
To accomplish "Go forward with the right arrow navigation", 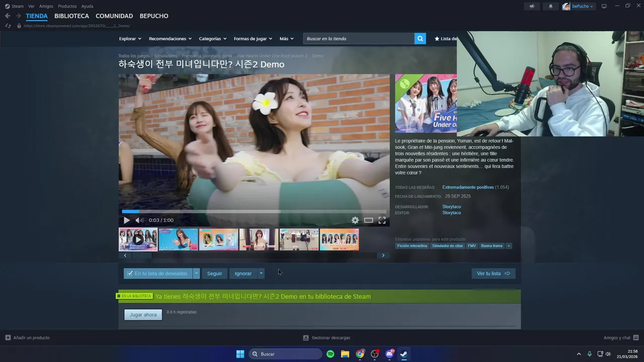I will pyautogui.click(x=18, y=16).
